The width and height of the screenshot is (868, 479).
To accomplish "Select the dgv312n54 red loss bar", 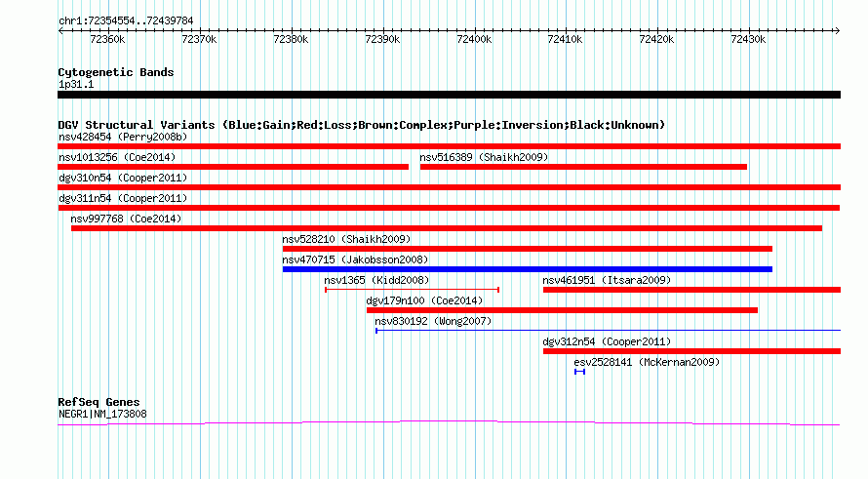I will click(x=692, y=351).
